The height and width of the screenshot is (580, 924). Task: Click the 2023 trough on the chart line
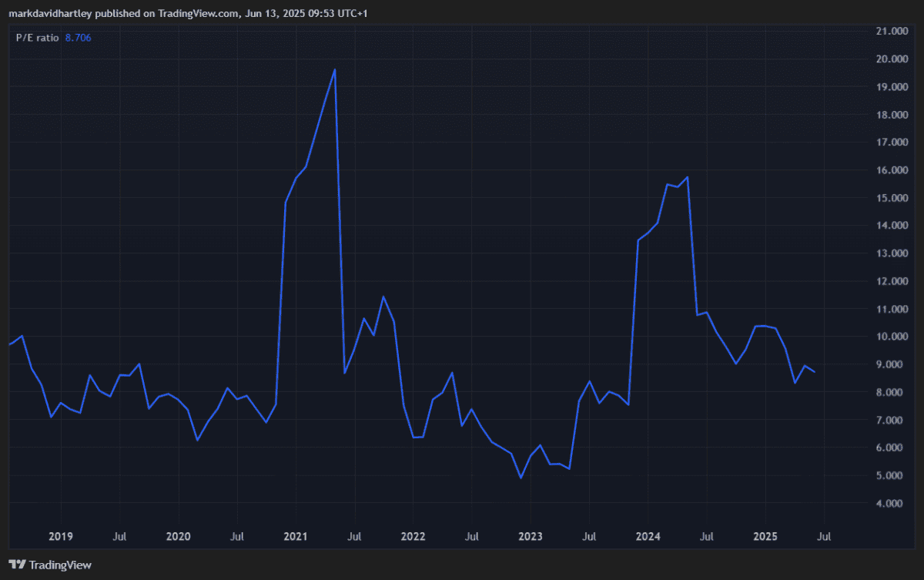coord(521,478)
